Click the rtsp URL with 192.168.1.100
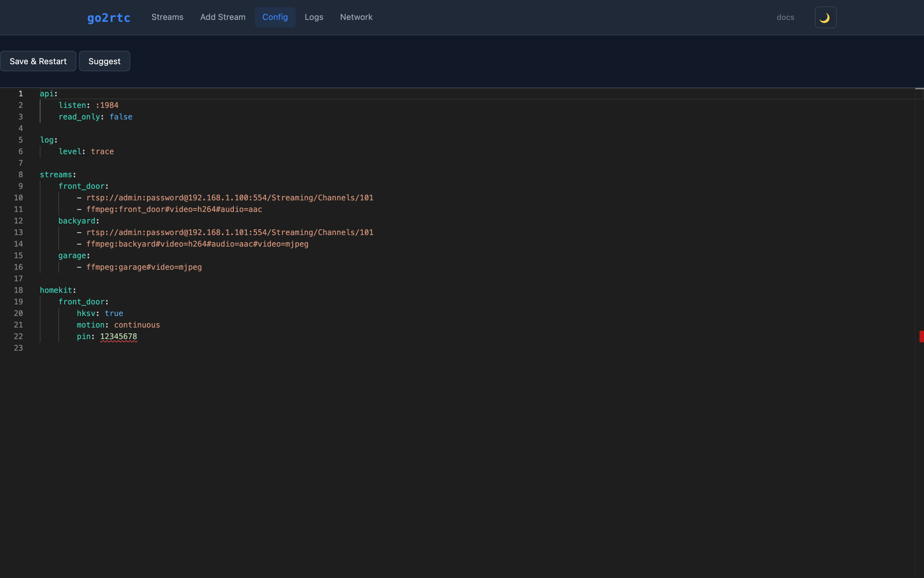 [230, 197]
